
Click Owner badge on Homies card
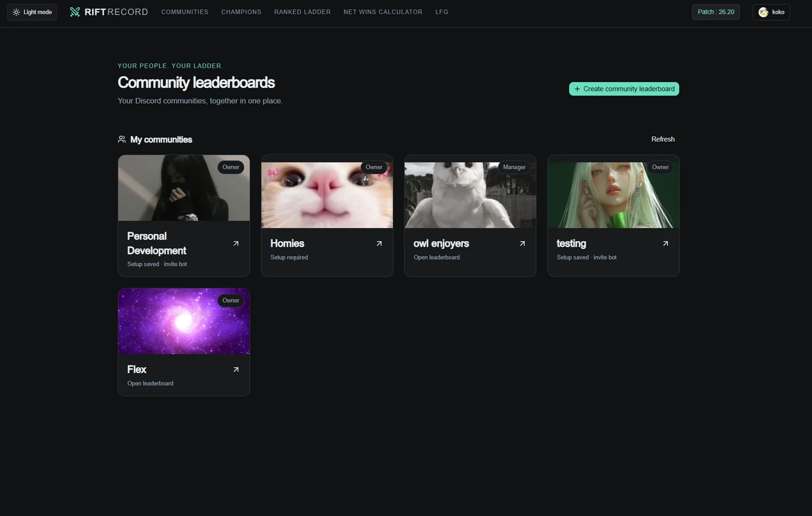(374, 167)
